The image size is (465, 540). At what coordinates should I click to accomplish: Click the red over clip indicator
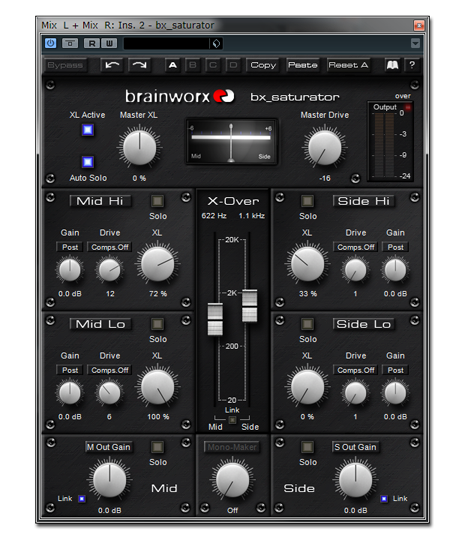[408, 108]
